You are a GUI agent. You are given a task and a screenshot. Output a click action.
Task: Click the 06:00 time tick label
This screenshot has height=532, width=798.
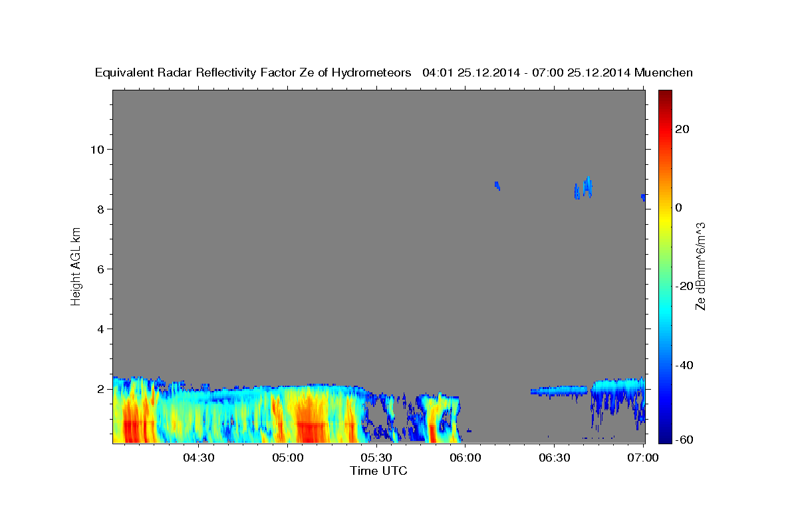(x=465, y=458)
